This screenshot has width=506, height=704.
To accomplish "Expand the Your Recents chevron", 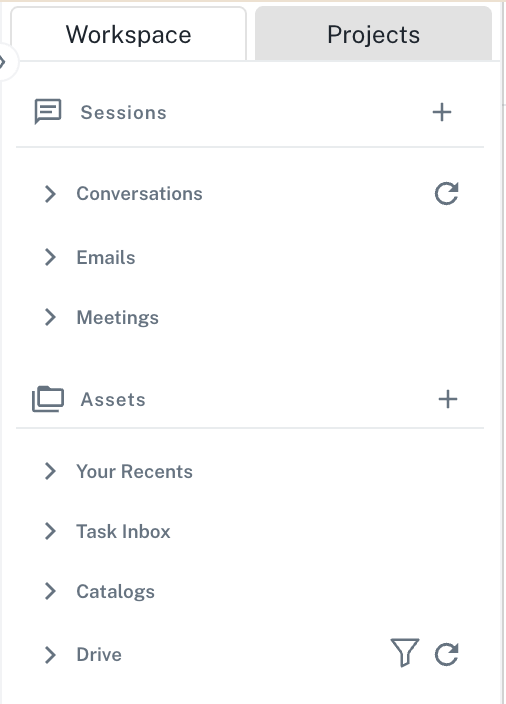I will coord(51,471).
